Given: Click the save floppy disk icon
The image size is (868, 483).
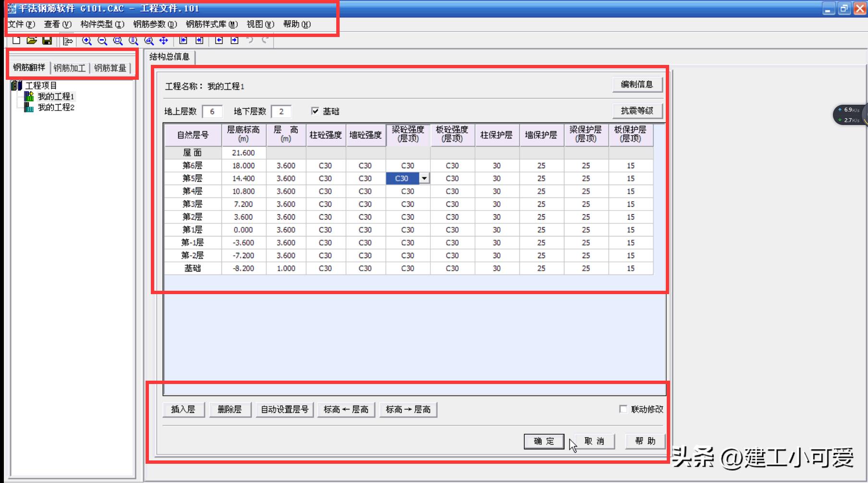Looking at the screenshot, I should pos(47,41).
